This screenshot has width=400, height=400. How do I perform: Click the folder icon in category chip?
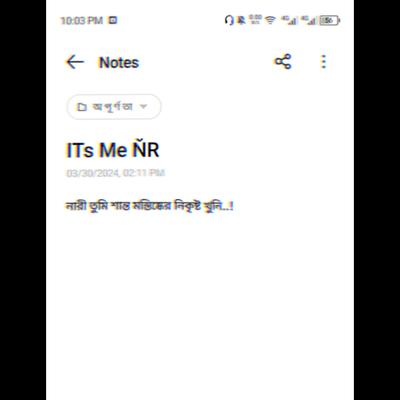[x=82, y=107]
